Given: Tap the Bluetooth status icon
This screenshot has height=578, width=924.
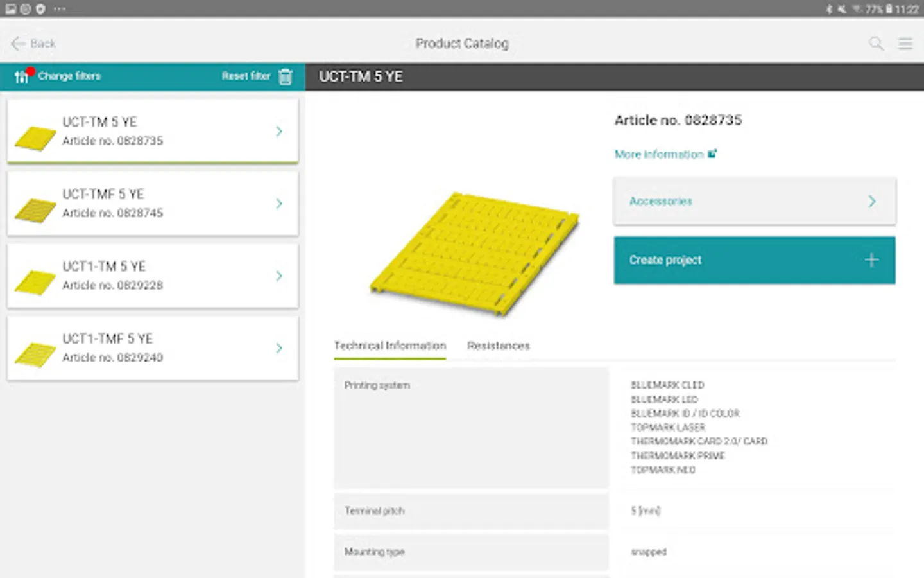Looking at the screenshot, I should [x=829, y=9].
